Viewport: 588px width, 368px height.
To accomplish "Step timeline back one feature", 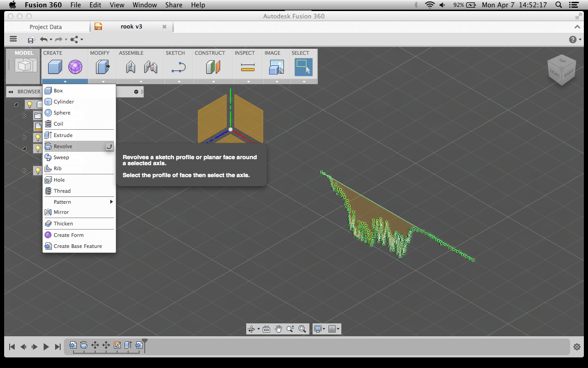I will point(23,347).
